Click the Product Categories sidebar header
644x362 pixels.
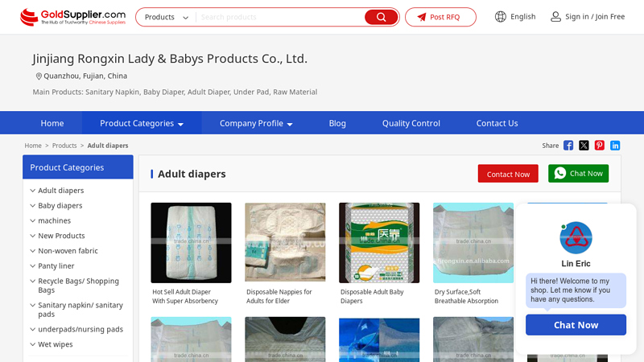tap(78, 167)
